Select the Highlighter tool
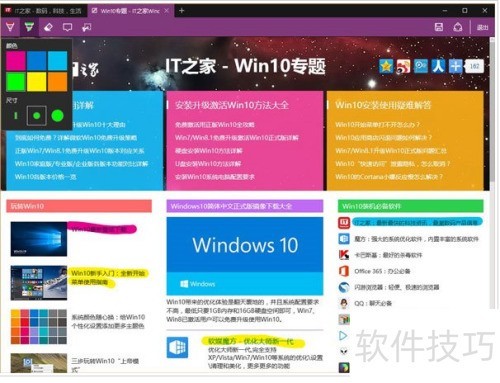Image resolution: width=500 pixels, height=383 pixels. click(x=29, y=27)
